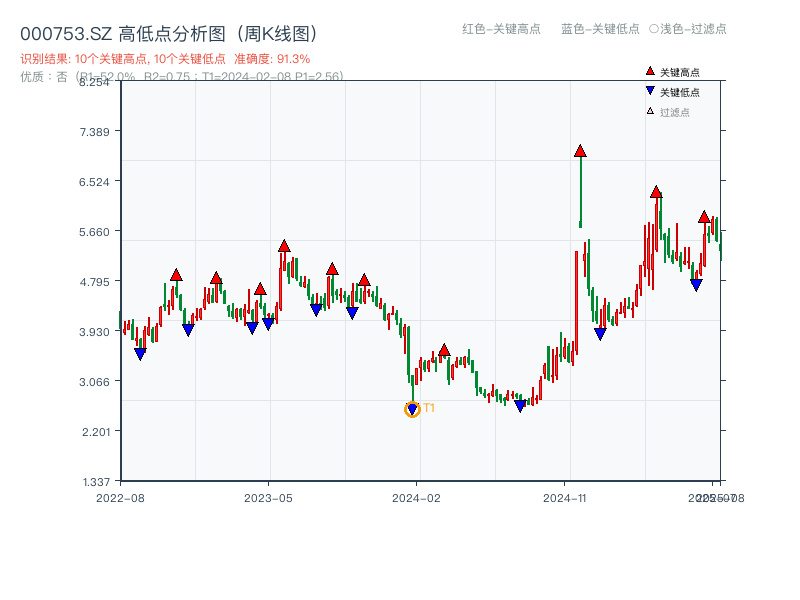
Task: Click the 2024-11 x-axis date label
Action: [564, 498]
